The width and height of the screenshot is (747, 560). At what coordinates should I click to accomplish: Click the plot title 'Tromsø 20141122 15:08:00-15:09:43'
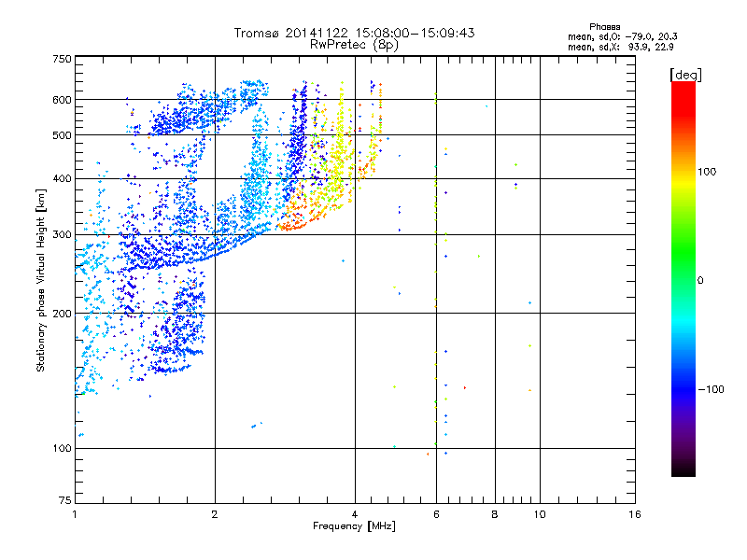coord(354,33)
